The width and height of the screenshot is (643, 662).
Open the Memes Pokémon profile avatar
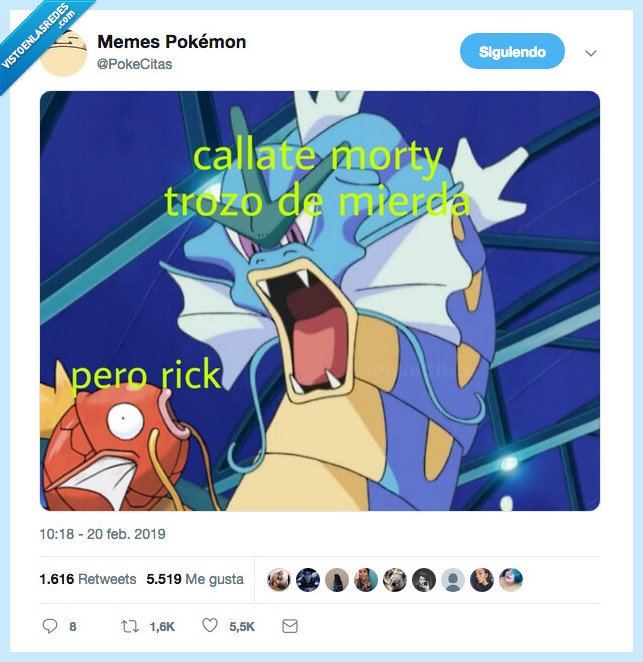63,52
